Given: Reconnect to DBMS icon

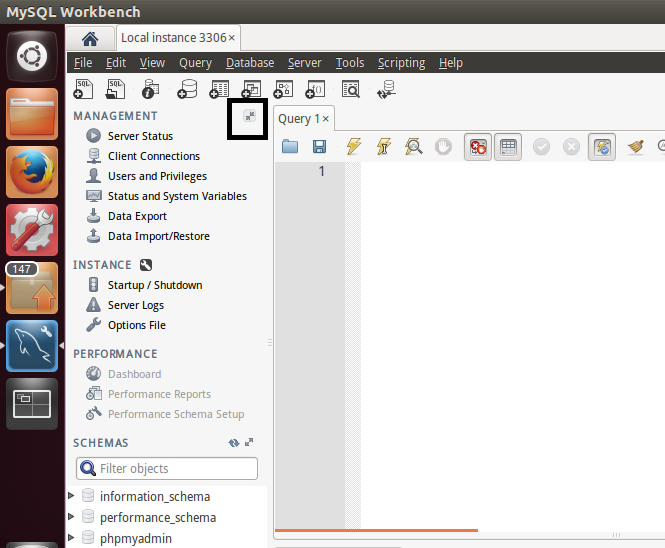Looking at the screenshot, I should click(386, 89).
